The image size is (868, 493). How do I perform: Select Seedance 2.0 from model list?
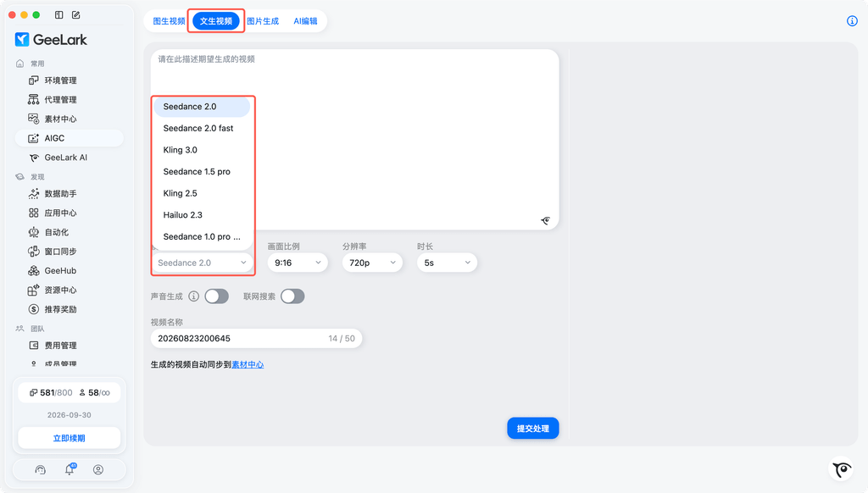202,106
